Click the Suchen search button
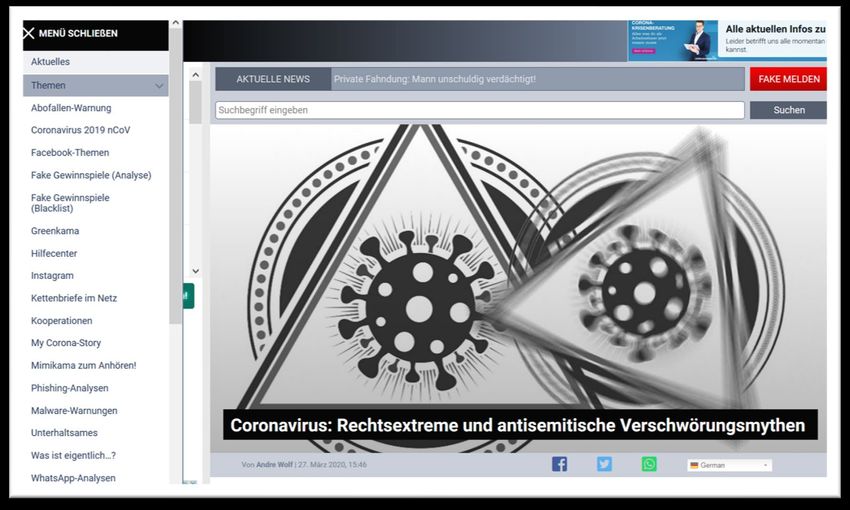The image size is (850, 510). (788, 110)
